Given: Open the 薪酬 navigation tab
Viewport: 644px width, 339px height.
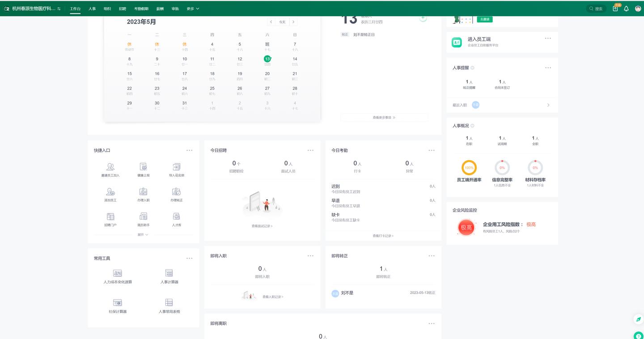Looking at the screenshot, I should click(x=160, y=8).
